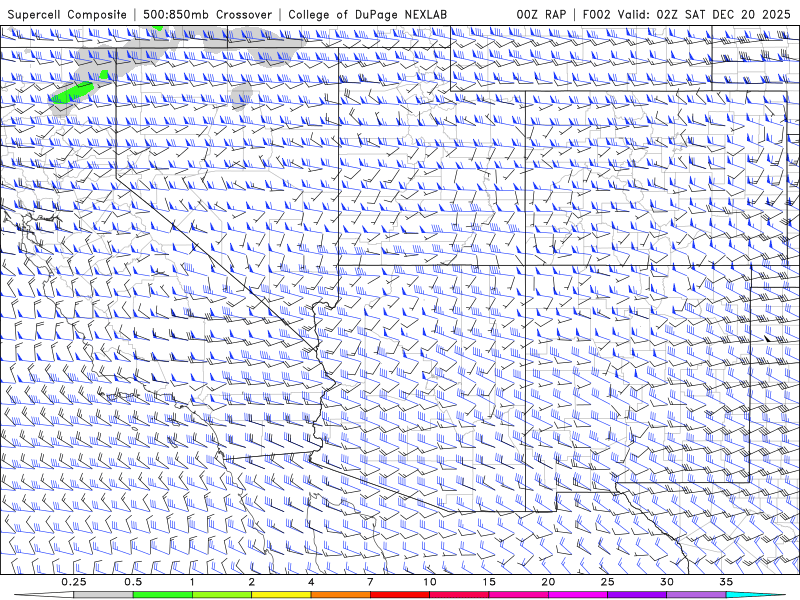Select the magenta 20–25 color bar segment
Screen dimensions: 800x600
(578, 595)
